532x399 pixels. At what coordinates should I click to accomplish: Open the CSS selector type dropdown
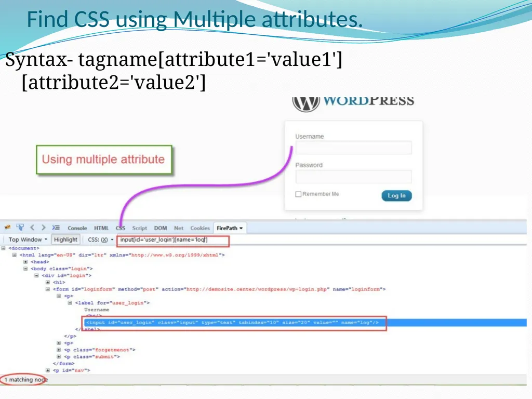(x=100, y=240)
